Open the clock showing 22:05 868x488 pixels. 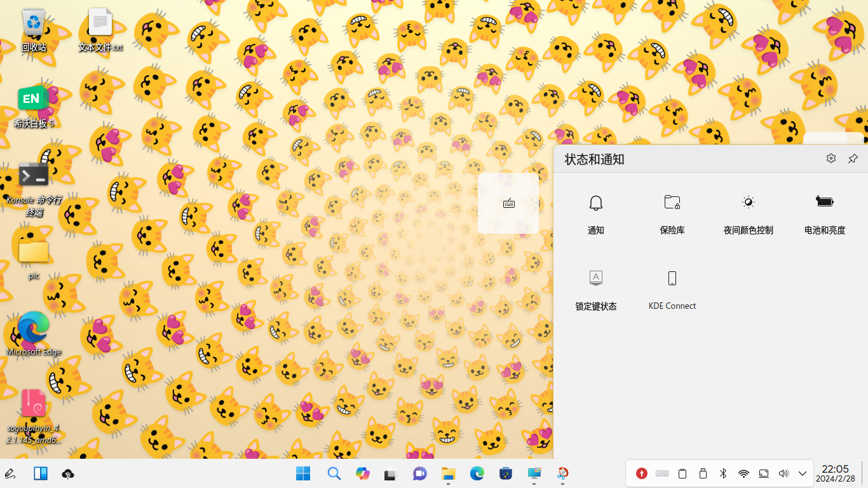836,473
